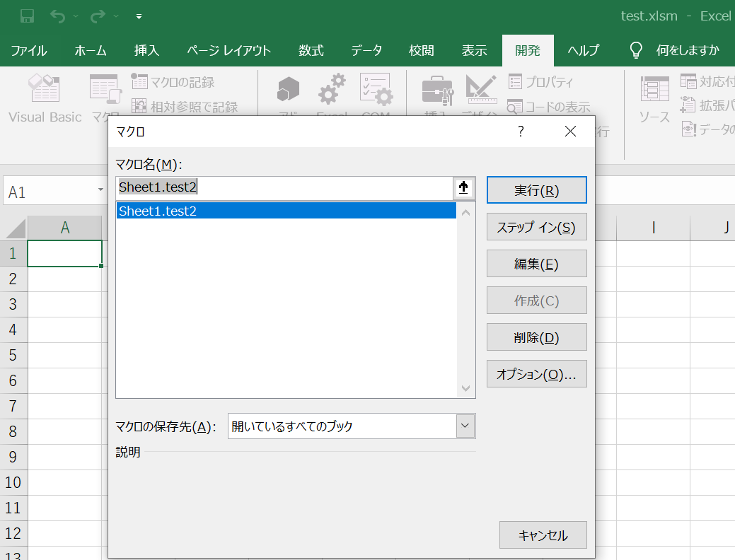735x560 pixels.
Task: Click the COM add-ins checklist icon
Action: [376, 89]
